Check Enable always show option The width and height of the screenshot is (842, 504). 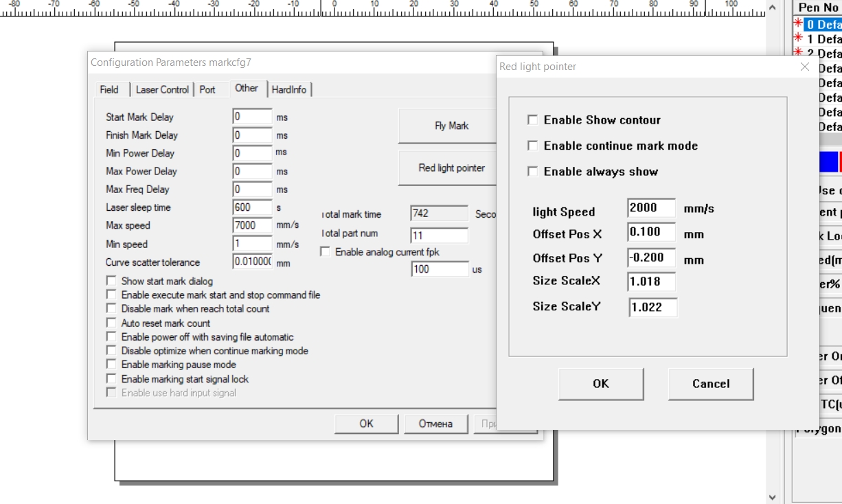pyautogui.click(x=532, y=172)
